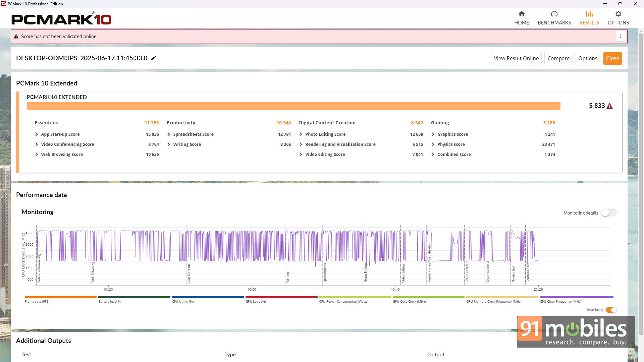Expand Photo Editing Score
This screenshot has height=362, width=644.
[x=301, y=134]
